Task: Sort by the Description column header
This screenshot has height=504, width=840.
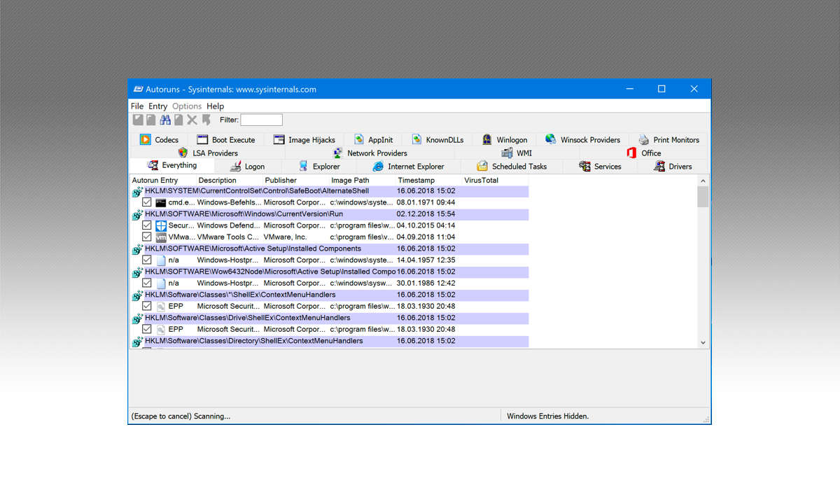Action: (228, 181)
